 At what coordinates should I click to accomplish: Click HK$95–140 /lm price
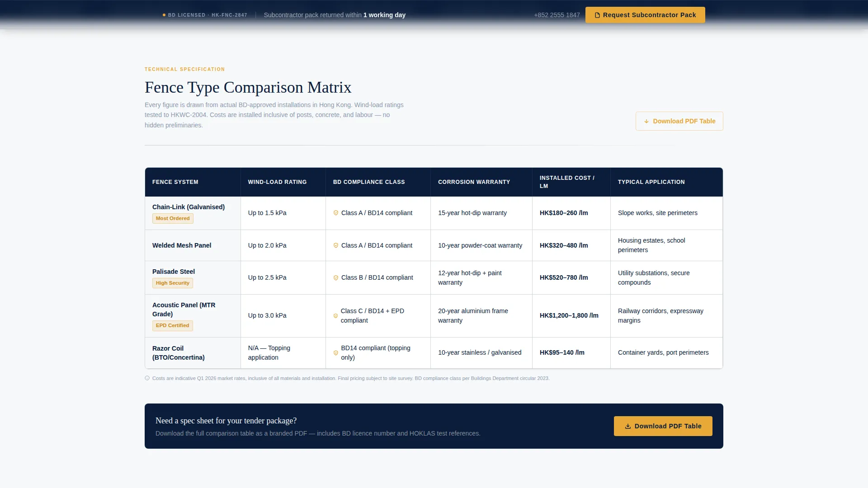[562, 352]
